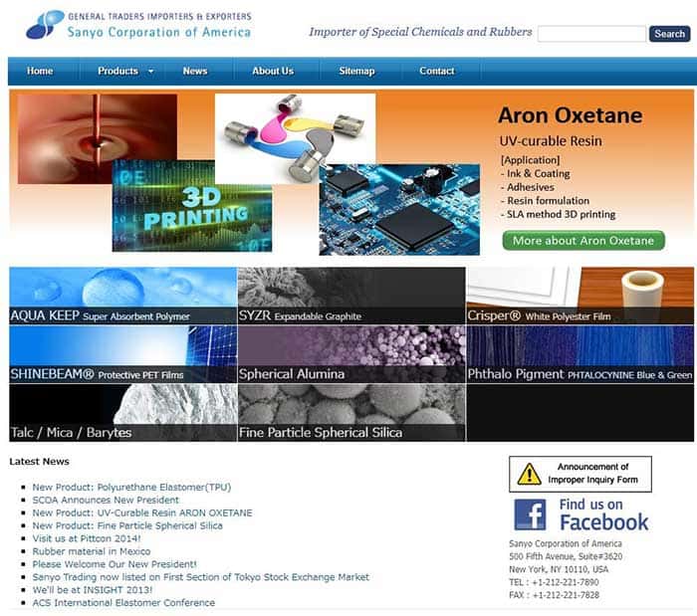Expand the Products dropdown arrow
This screenshot has height=616, width=697.
point(151,71)
